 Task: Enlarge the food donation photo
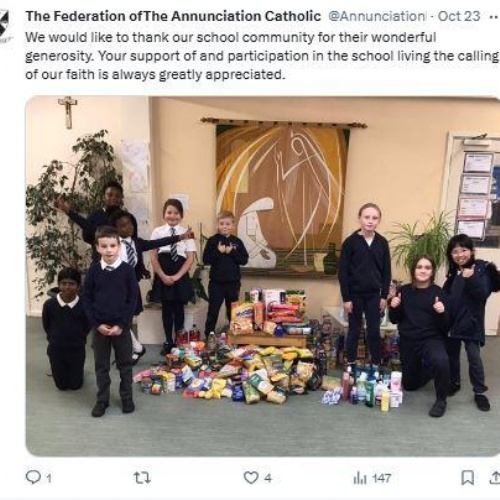point(263,276)
